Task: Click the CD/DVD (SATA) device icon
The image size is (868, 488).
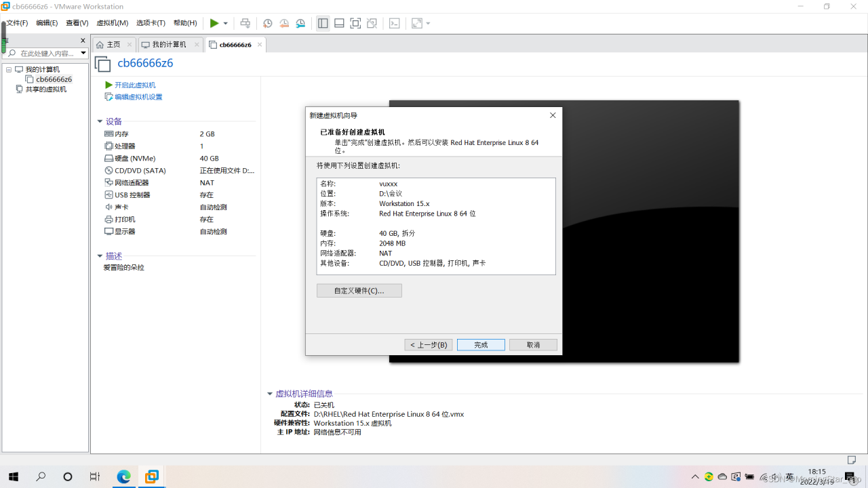Action: click(x=108, y=171)
